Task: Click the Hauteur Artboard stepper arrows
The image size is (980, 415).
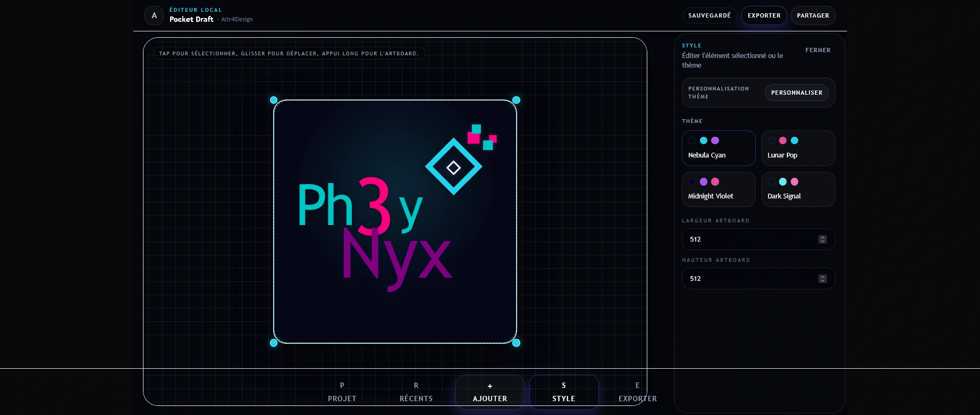Action: (x=823, y=279)
